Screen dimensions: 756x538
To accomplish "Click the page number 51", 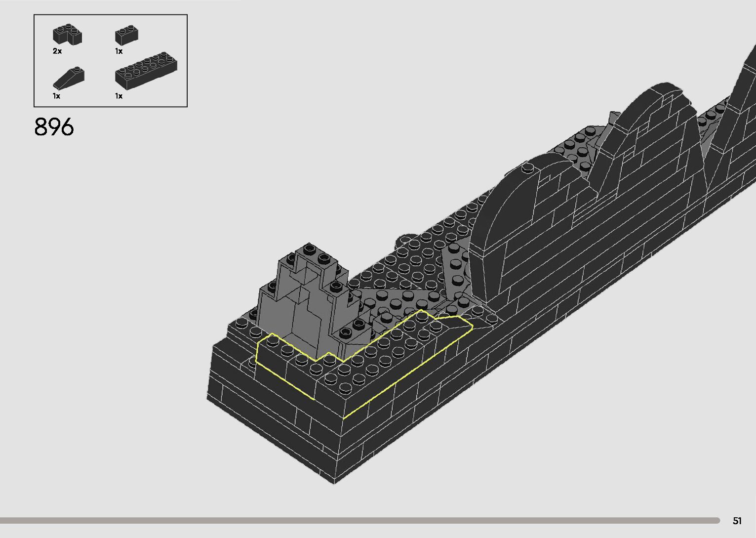I will coord(737,521).
